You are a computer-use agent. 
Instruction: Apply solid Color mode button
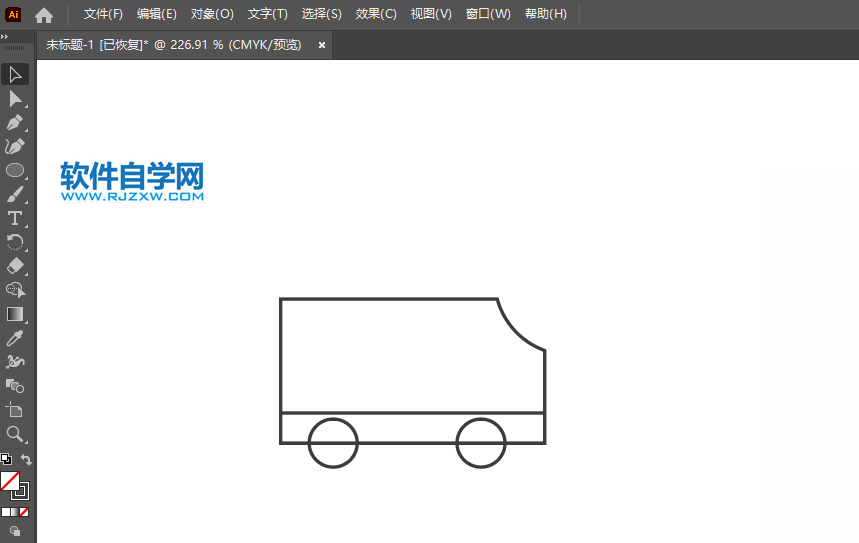click(5, 512)
